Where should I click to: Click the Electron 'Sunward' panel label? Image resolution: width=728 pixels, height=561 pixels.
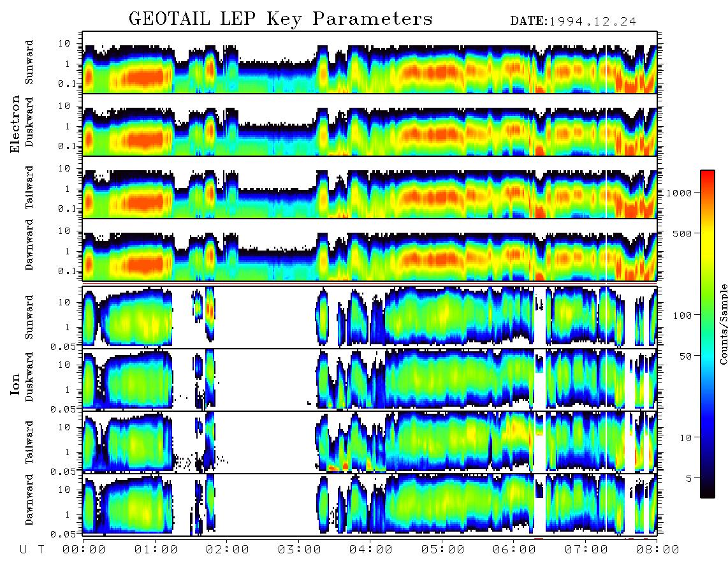click(x=29, y=62)
